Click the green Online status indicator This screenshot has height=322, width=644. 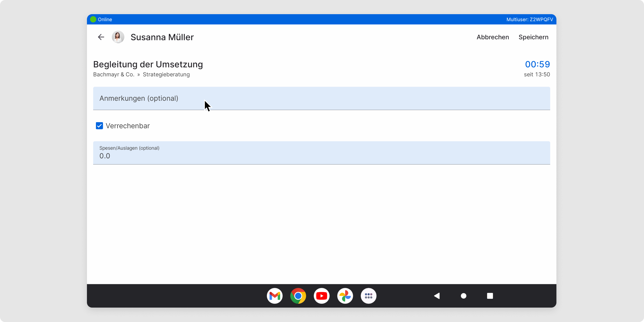click(x=93, y=20)
